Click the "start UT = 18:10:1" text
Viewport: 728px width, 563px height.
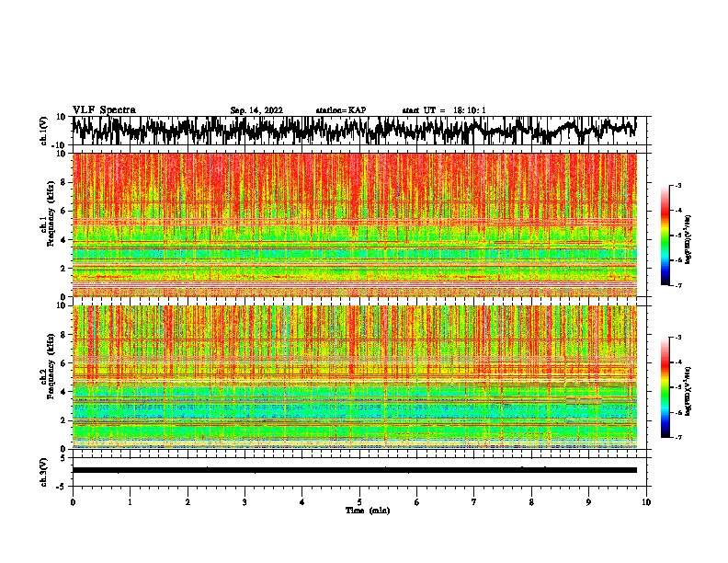pyautogui.click(x=443, y=110)
